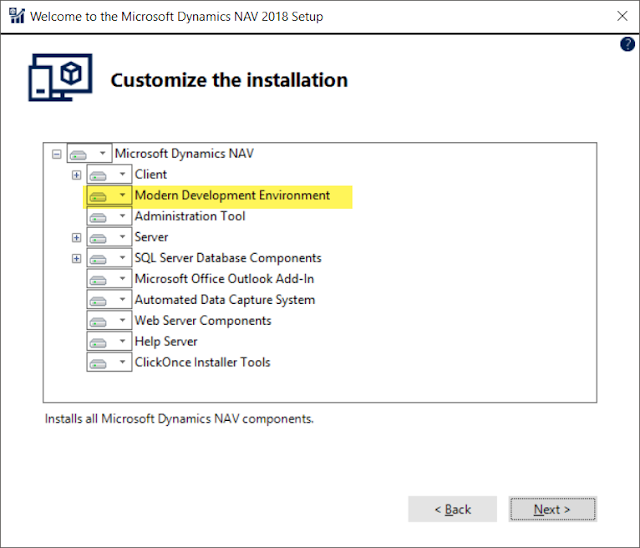640x548 pixels.
Task: Go to the next setup step
Action: click(552, 509)
